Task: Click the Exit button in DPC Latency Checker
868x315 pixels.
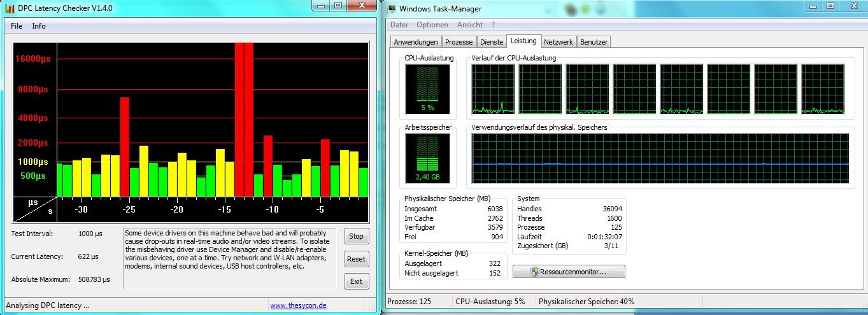Action: [x=356, y=281]
